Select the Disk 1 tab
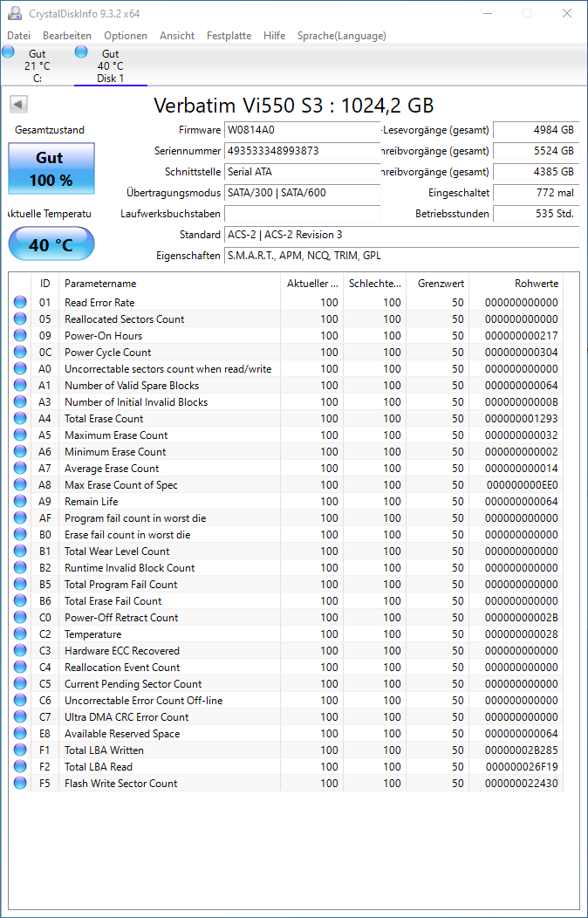The width and height of the screenshot is (588, 918). click(x=111, y=65)
